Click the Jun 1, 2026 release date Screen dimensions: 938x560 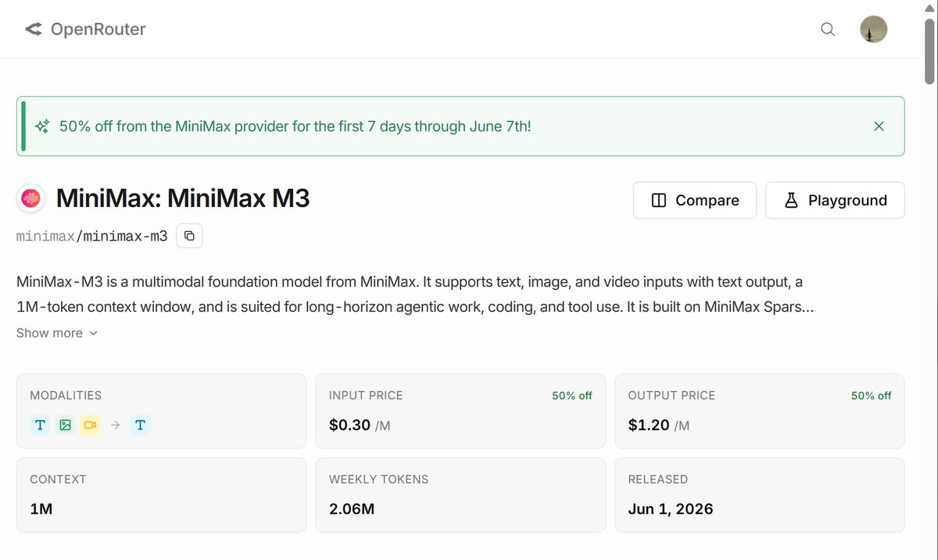[671, 508]
